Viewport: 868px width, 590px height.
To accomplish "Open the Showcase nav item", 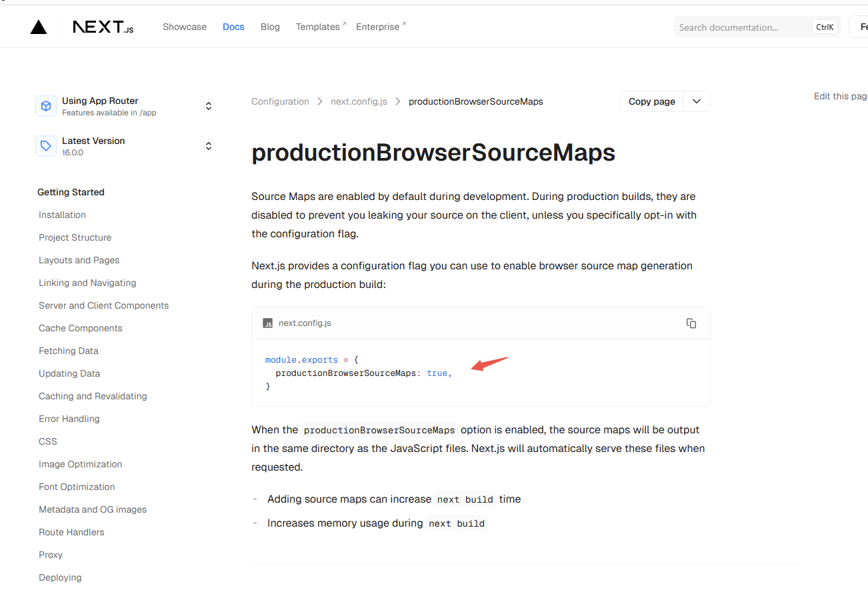I will pos(185,27).
